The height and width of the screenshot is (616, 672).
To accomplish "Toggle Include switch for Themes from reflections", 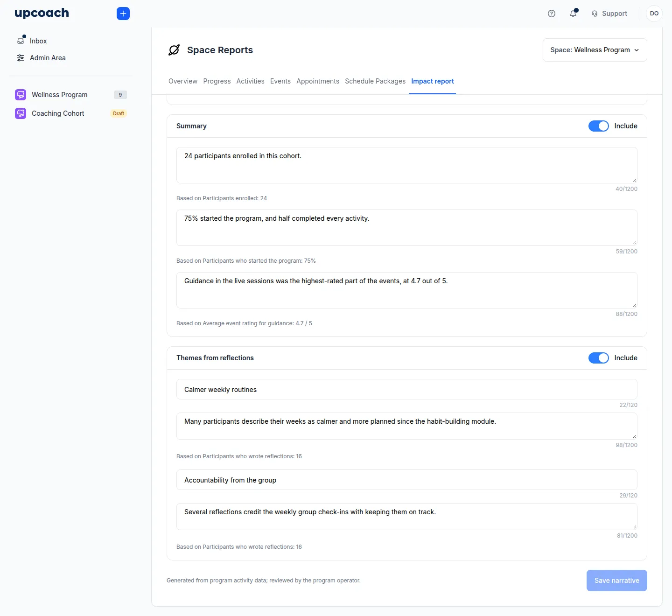I will pyautogui.click(x=599, y=358).
